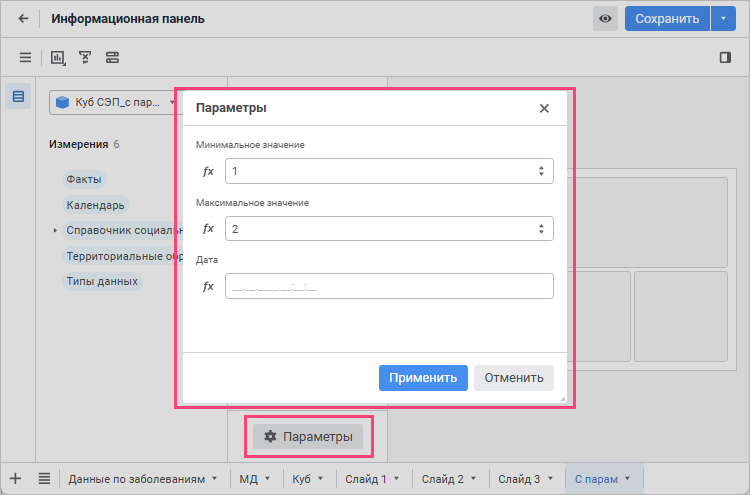
Task: Expand the Справочник социальн tree node
Action: click(x=55, y=231)
